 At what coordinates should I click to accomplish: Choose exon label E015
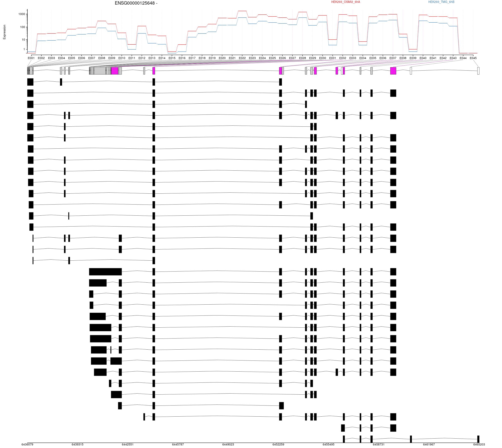pos(172,58)
